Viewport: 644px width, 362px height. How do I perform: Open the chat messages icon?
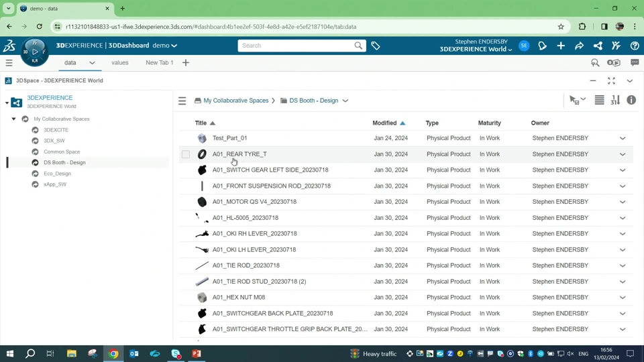click(635, 62)
